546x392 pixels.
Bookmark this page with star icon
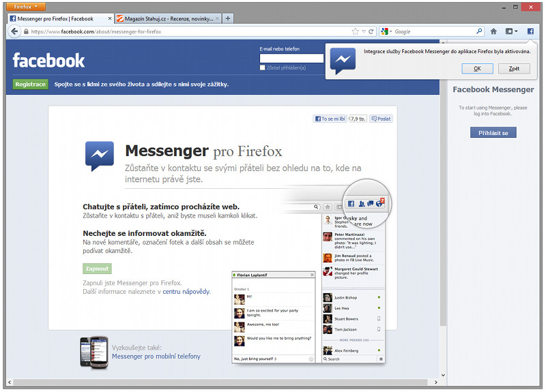tap(355, 31)
